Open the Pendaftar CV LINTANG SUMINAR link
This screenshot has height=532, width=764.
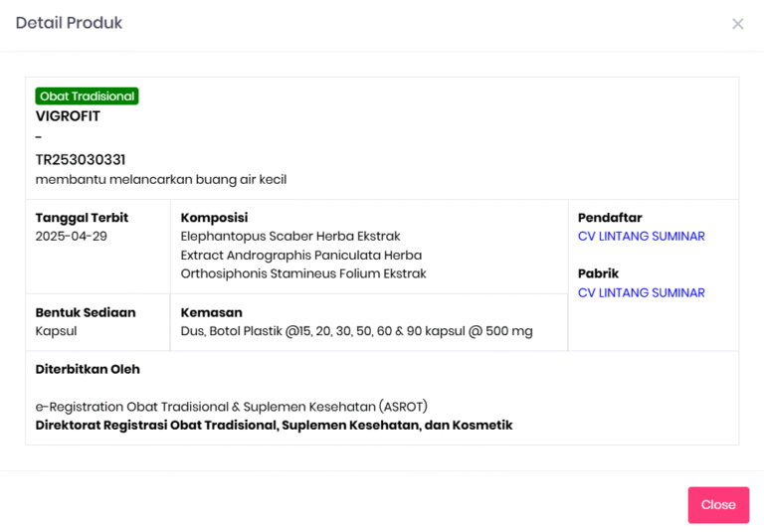pos(641,237)
